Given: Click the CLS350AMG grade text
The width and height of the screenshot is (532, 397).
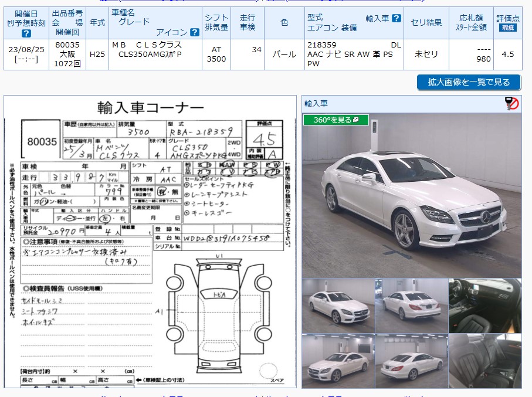Looking at the screenshot, I should 150,55.
